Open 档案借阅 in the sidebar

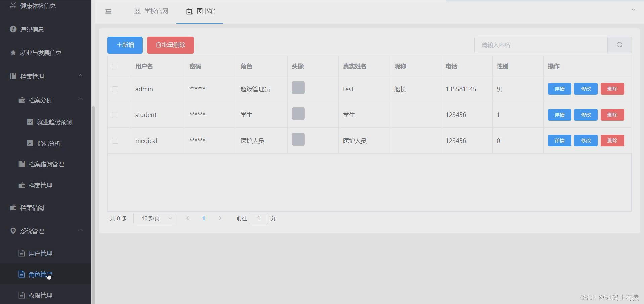tap(46, 207)
